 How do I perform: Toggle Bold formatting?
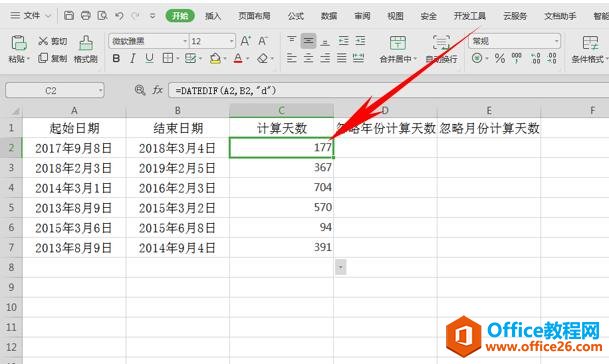116,59
